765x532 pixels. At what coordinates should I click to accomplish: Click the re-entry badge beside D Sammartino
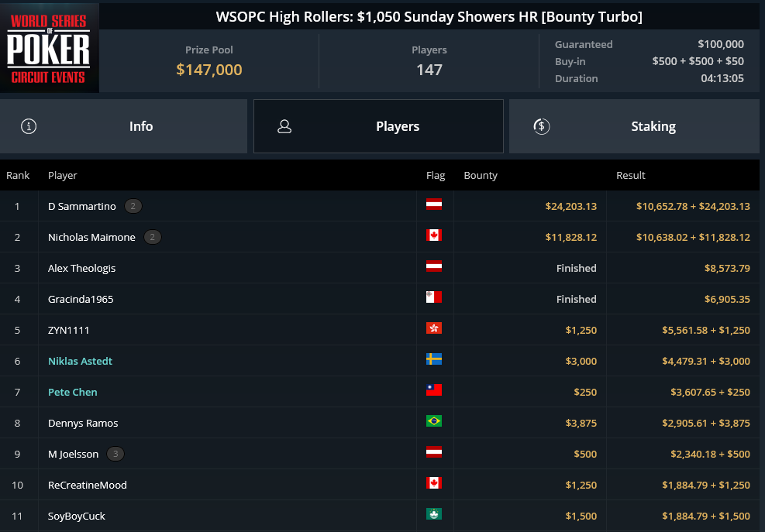point(133,206)
